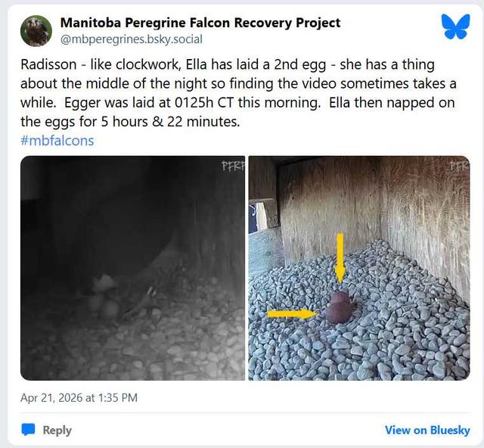Click the post text about Ella's 2nd egg

[x=238, y=93]
